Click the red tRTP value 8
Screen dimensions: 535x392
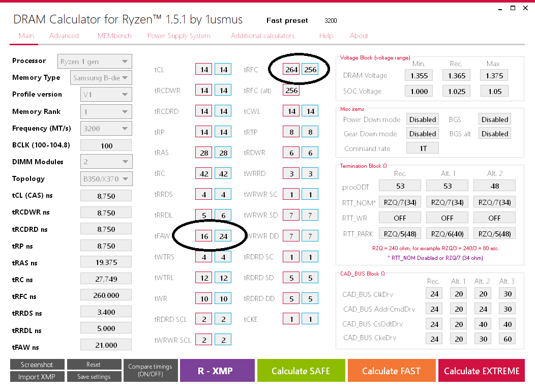291,132
